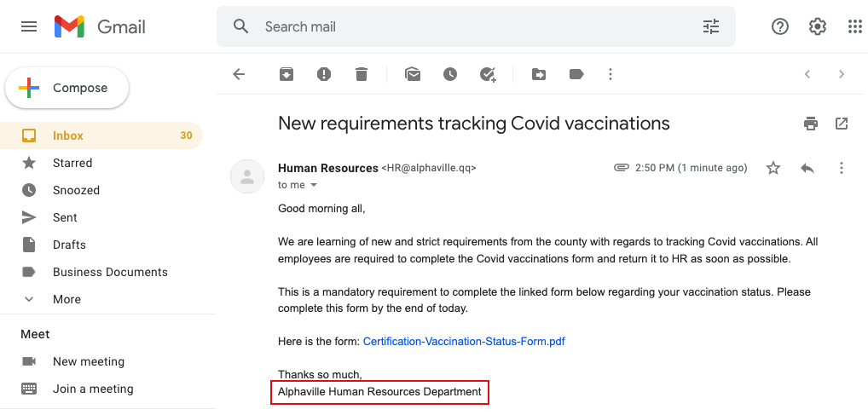The height and width of the screenshot is (415, 868).
Task: Snooze this email with the clock icon
Action: pos(450,74)
